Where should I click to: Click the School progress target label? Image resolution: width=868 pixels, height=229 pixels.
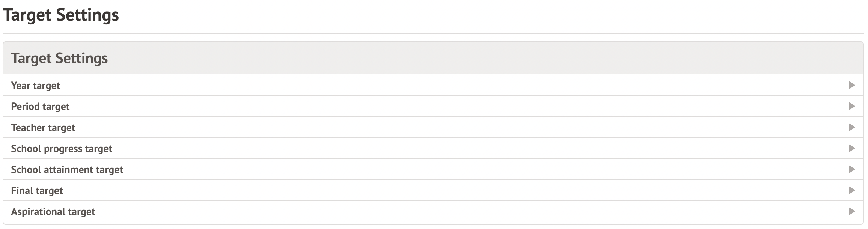point(62,149)
